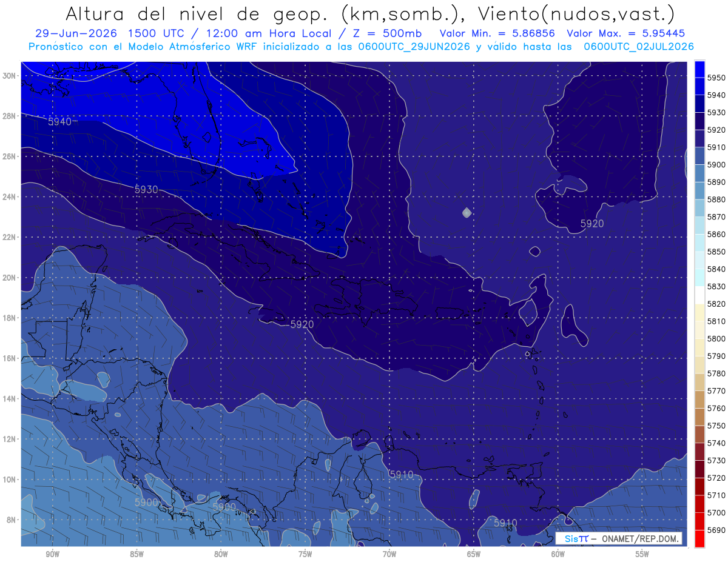Click the 5930 contour label on the map
The image size is (728, 562).
tap(146, 190)
